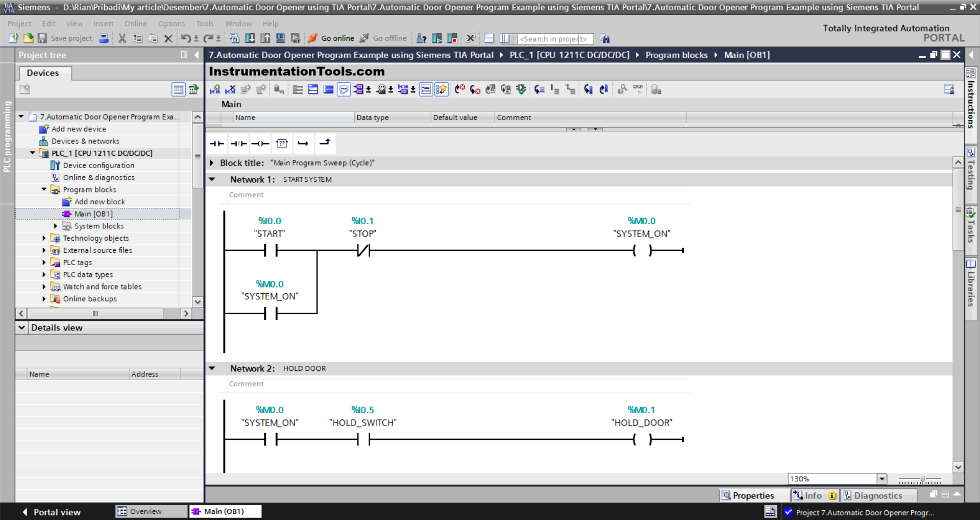
Task: Copy the selection using the copy icon
Action: 137,38
